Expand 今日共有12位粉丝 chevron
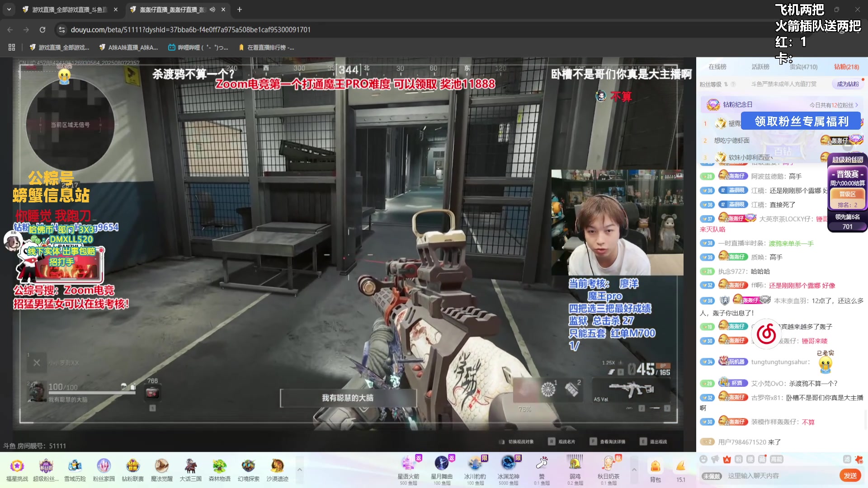868x488 pixels. click(x=856, y=105)
